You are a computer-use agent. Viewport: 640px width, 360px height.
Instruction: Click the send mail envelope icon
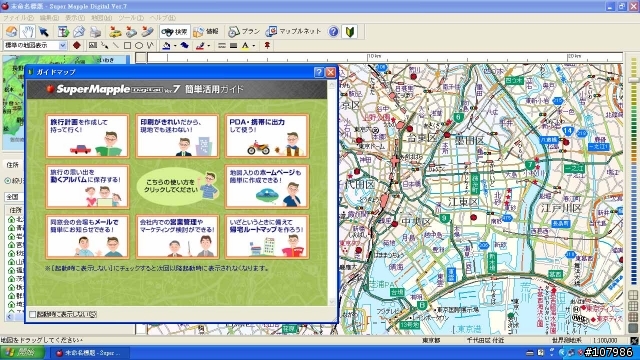tap(79, 31)
